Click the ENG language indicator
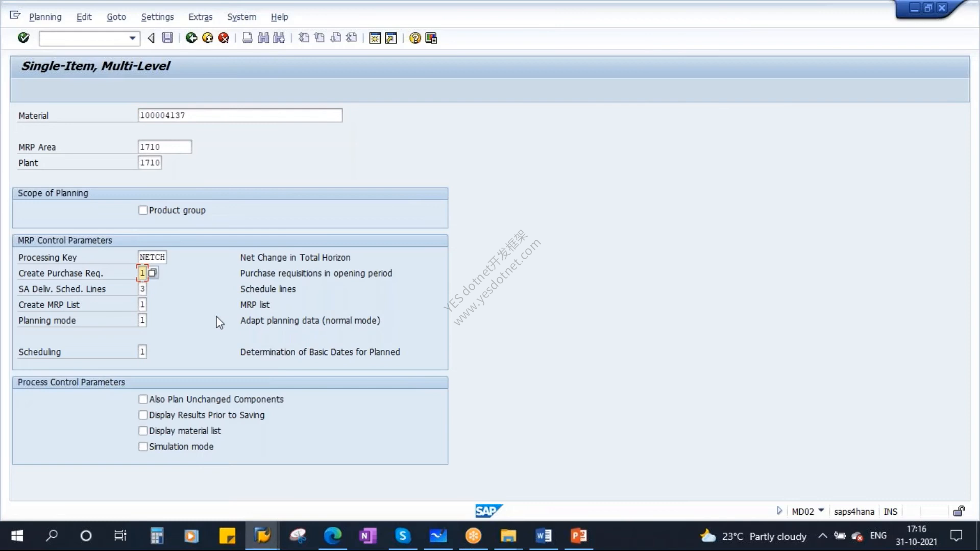 (x=878, y=536)
